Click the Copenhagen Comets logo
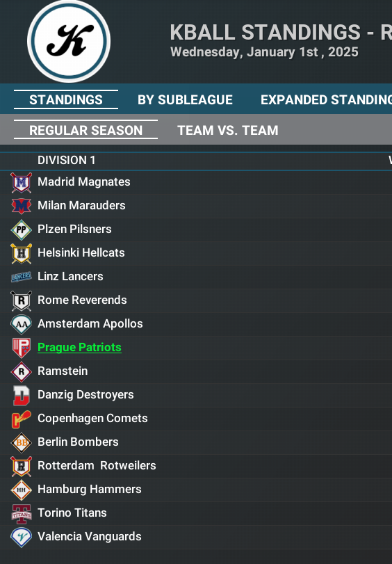Screen dimensions: 392x564 pos(22,419)
